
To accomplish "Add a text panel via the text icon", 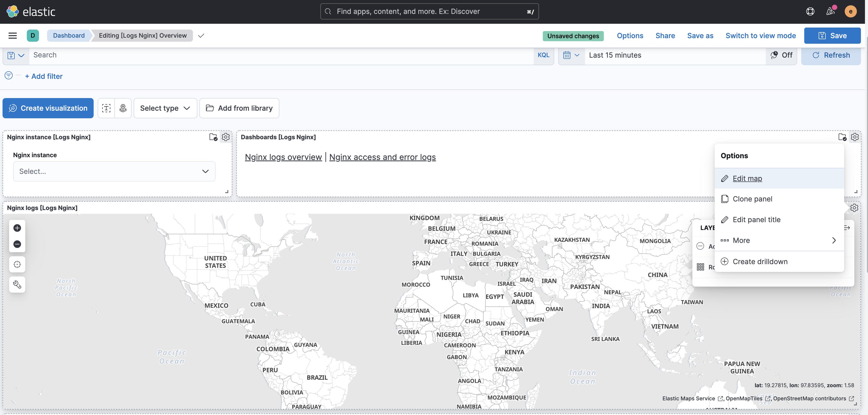I will coord(106,108).
